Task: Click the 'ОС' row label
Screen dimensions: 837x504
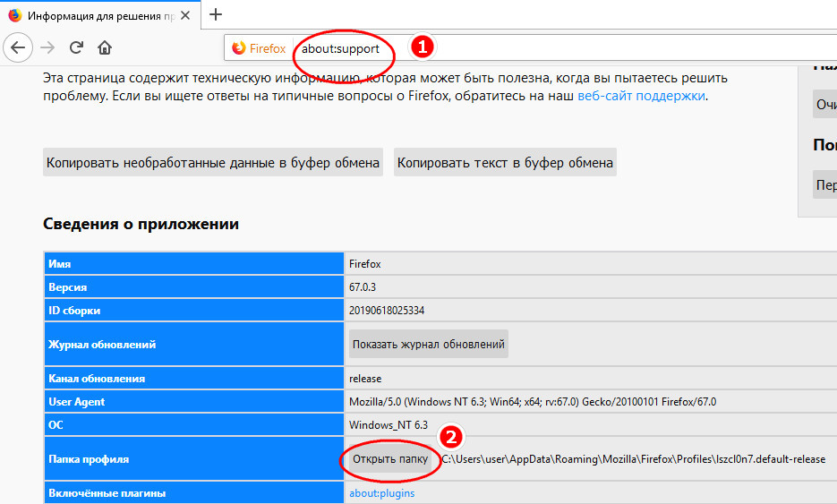Action: (x=193, y=425)
